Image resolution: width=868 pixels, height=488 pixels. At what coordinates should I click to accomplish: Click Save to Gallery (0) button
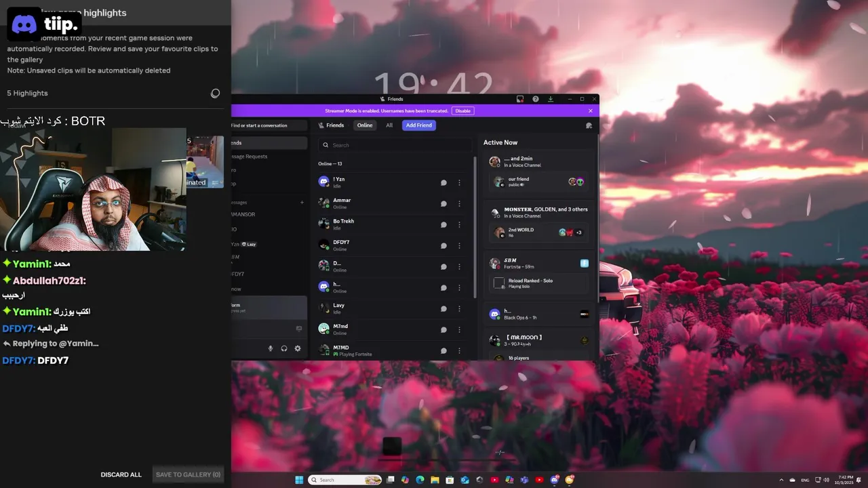[x=188, y=474]
